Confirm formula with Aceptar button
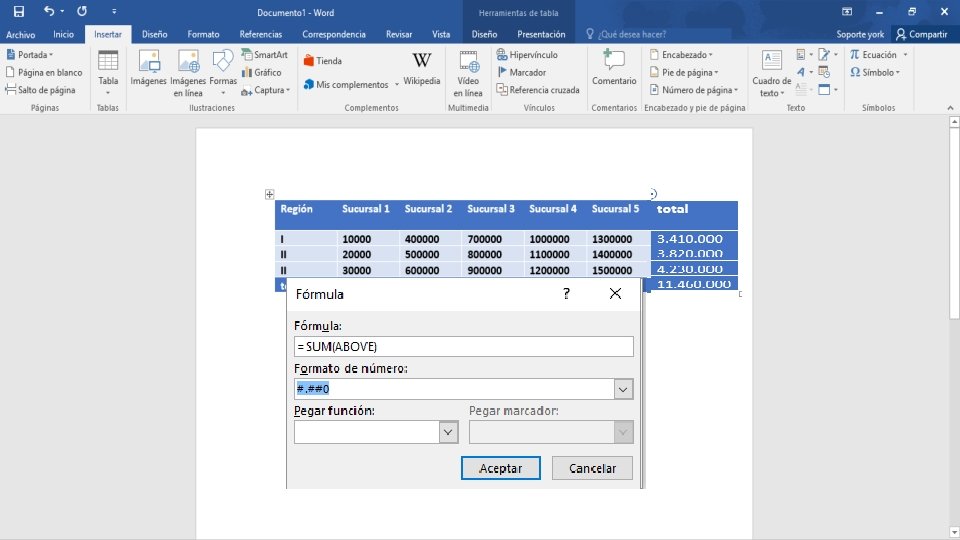Screen dimensions: 960x540 500,468
